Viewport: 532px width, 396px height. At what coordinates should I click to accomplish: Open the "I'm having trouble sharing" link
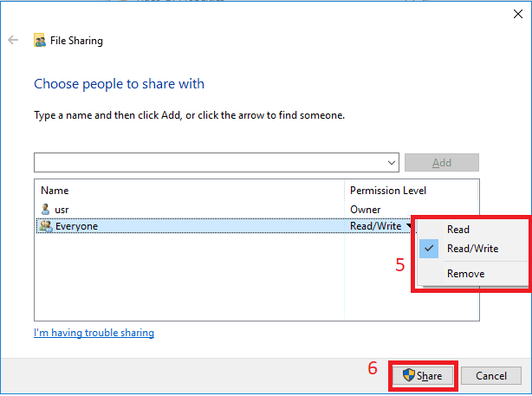point(94,333)
